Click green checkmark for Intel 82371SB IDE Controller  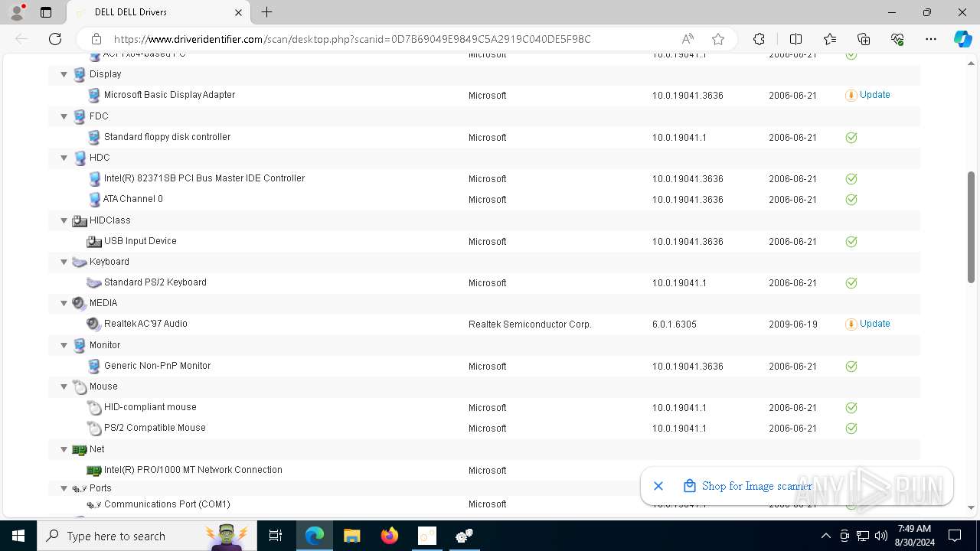[851, 179]
